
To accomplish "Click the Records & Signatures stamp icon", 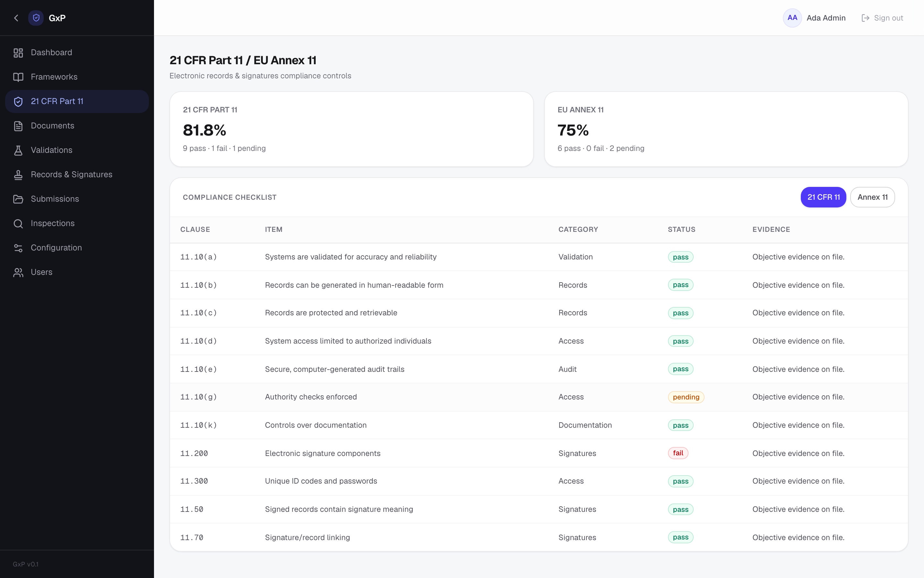I will point(18,175).
